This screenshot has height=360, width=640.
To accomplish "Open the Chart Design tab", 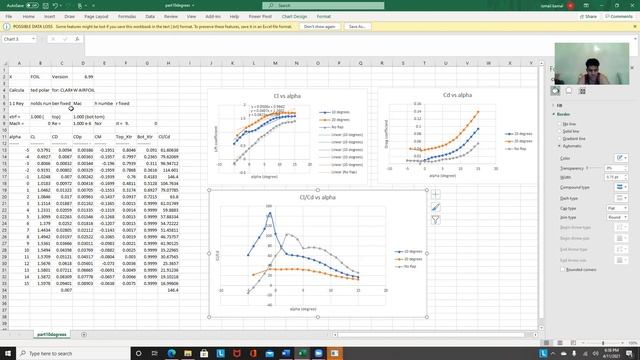I will click(294, 17).
